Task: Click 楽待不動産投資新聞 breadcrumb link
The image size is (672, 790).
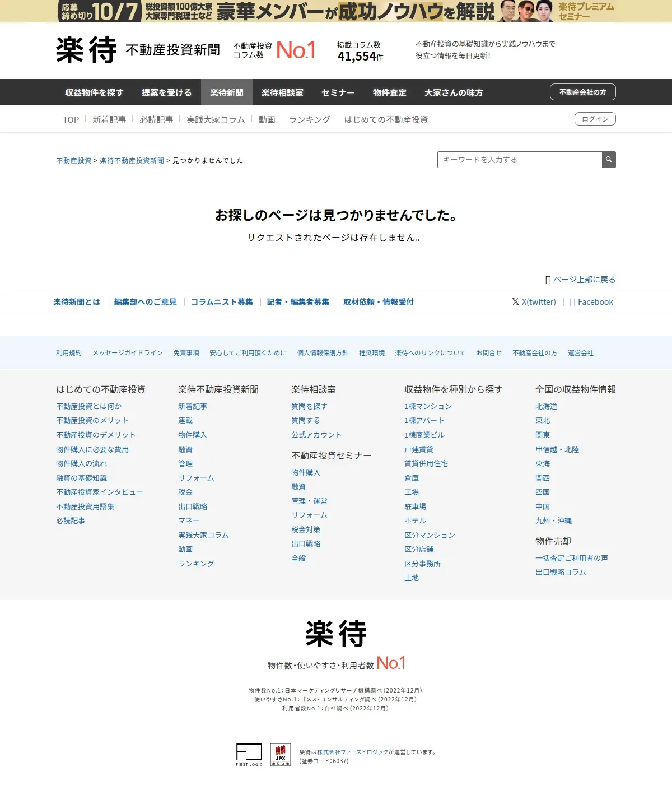Action: 132,160
